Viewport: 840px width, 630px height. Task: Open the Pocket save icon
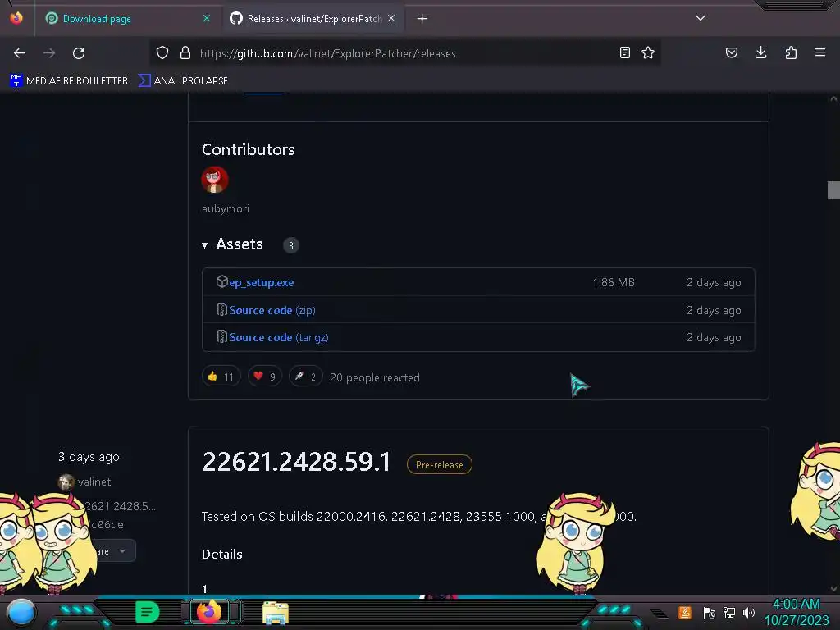732,52
